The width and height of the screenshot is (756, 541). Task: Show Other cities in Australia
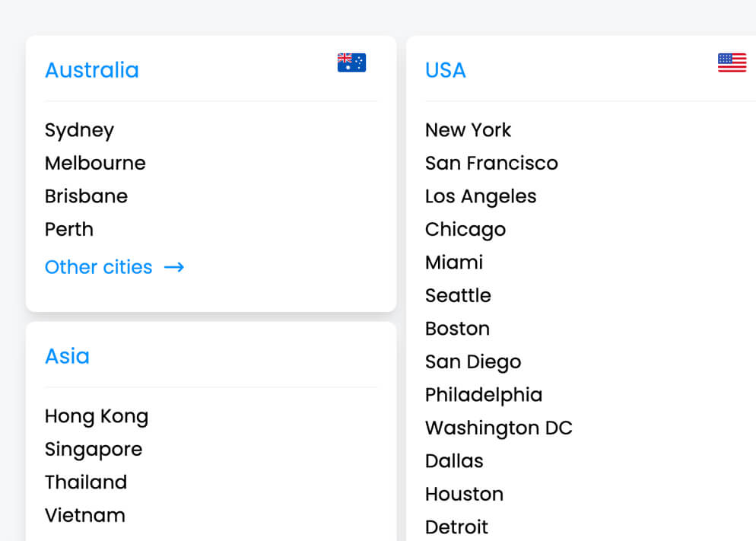point(99,267)
